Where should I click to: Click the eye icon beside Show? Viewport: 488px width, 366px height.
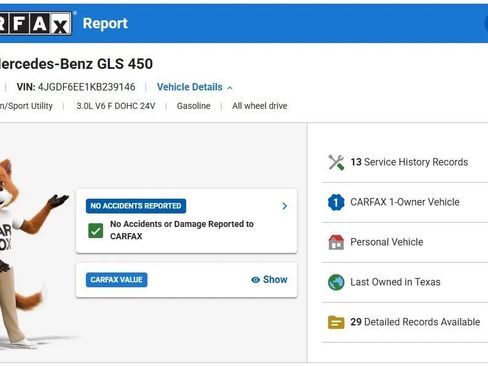click(x=255, y=280)
